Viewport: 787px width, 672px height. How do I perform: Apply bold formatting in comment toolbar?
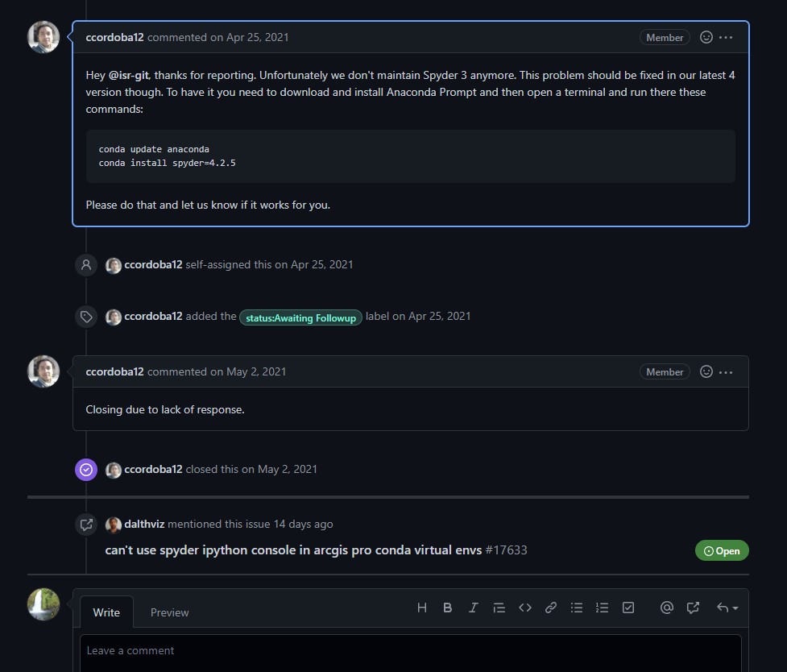click(x=448, y=608)
